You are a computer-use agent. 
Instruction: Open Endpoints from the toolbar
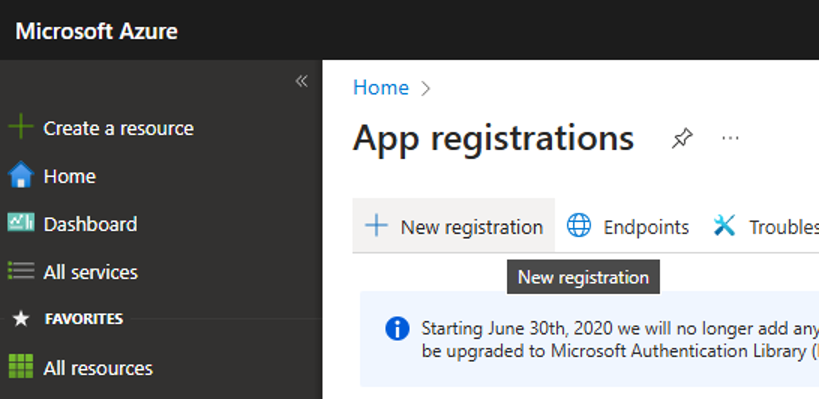pyautogui.click(x=646, y=227)
